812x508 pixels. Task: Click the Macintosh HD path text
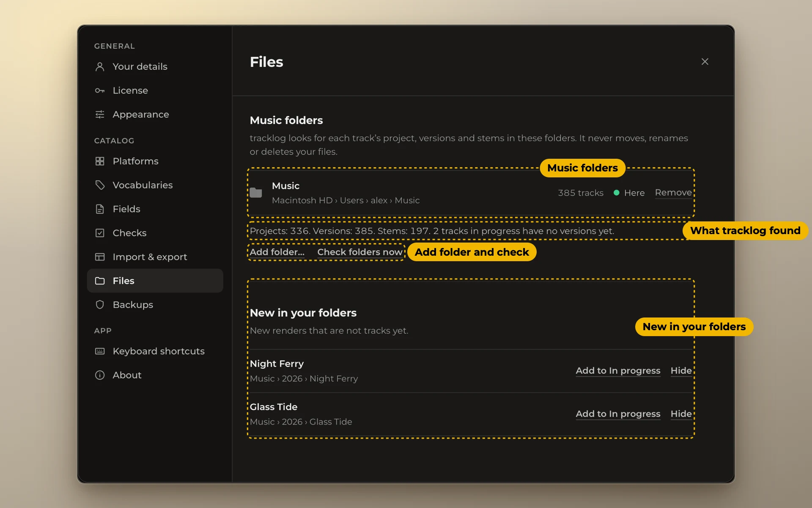point(346,200)
